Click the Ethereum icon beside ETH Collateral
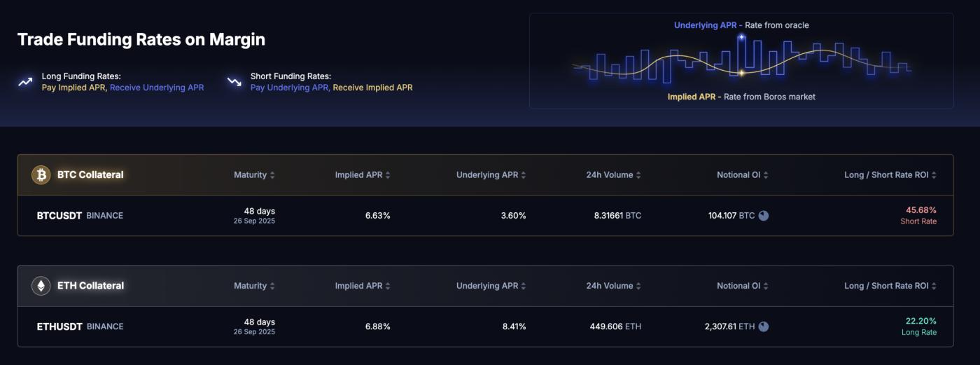Image resolution: width=980 pixels, height=365 pixels. [x=41, y=286]
